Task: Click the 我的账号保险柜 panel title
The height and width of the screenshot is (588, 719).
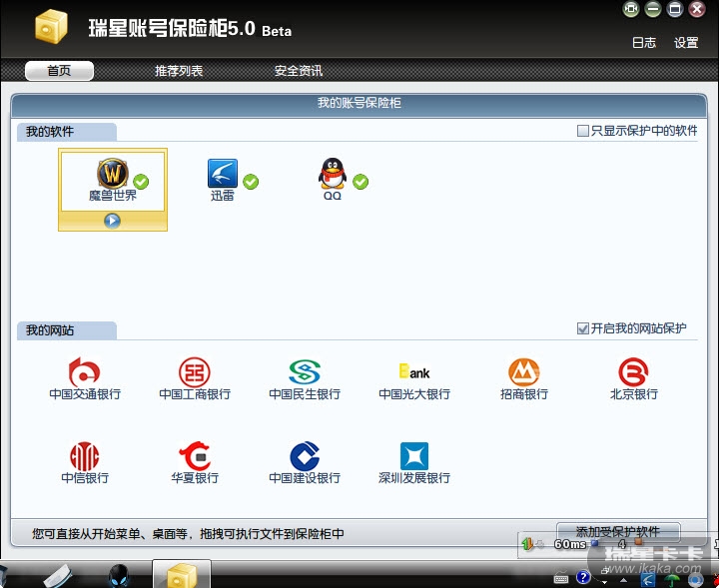Action: coord(359,103)
